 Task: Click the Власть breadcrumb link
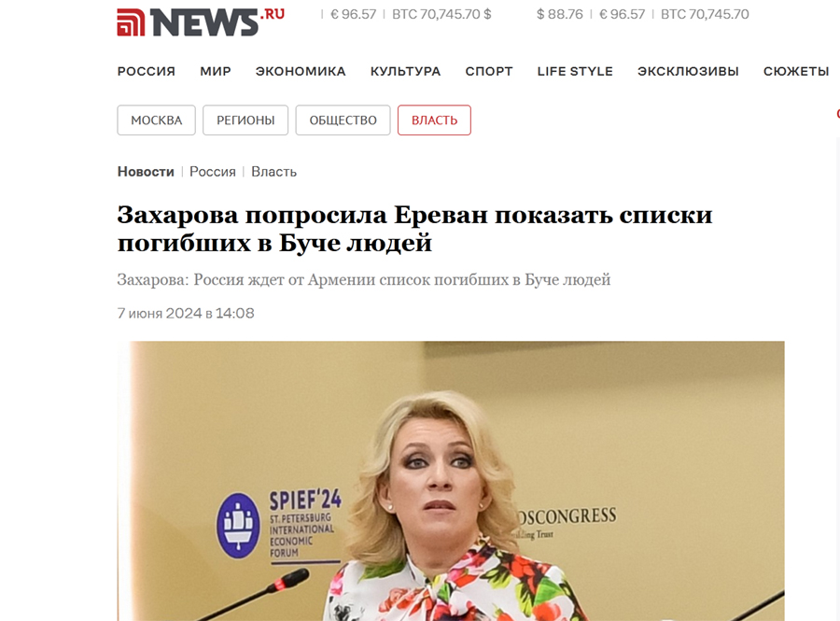tap(273, 172)
